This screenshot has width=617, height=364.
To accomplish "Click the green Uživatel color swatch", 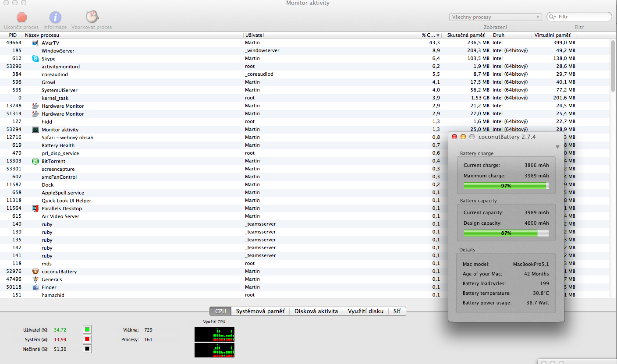I will [x=87, y=330].
